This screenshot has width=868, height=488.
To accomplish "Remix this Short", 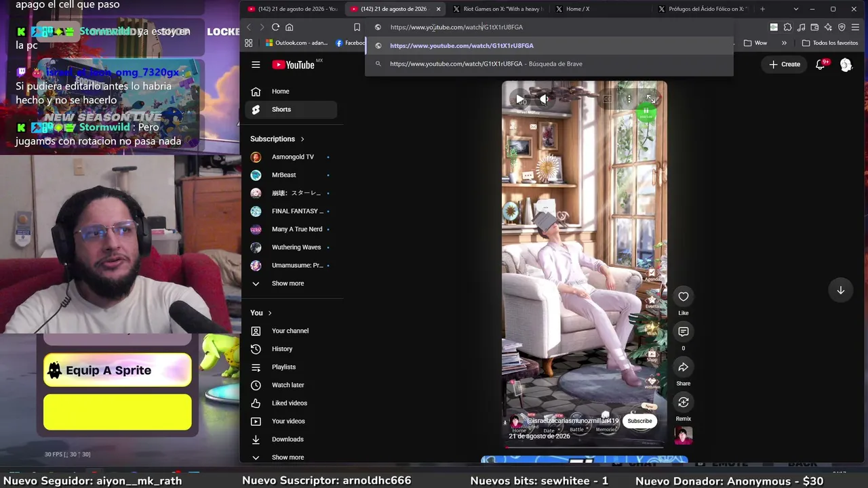I will 684,402.
